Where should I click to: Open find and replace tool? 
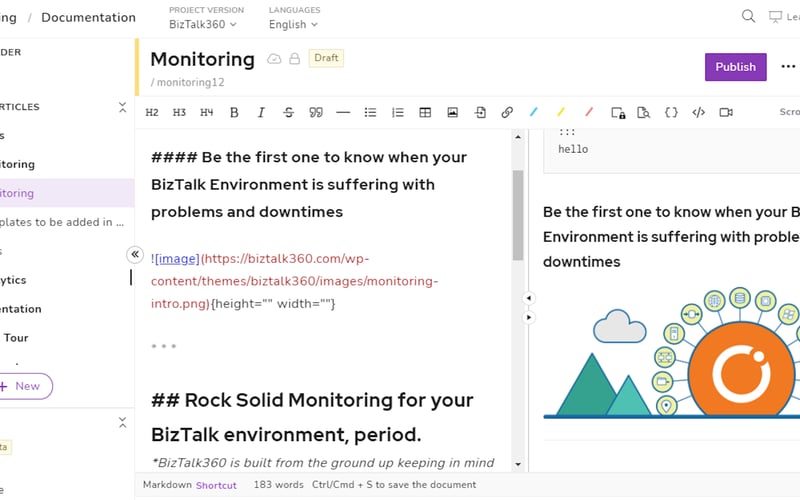point(644,113)
